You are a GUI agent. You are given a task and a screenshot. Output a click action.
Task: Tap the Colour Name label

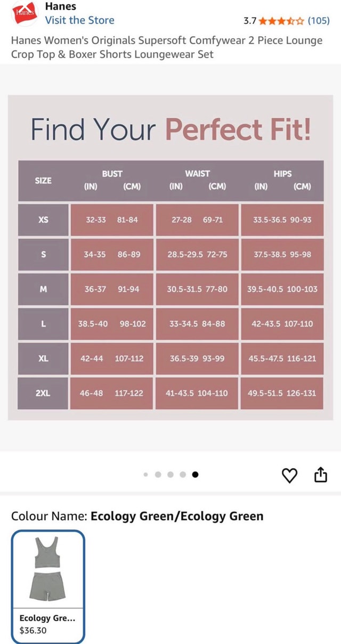coord(49,516)
